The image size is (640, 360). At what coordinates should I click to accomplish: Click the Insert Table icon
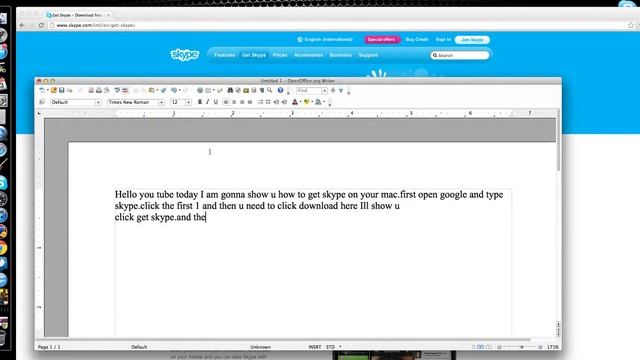208,90
